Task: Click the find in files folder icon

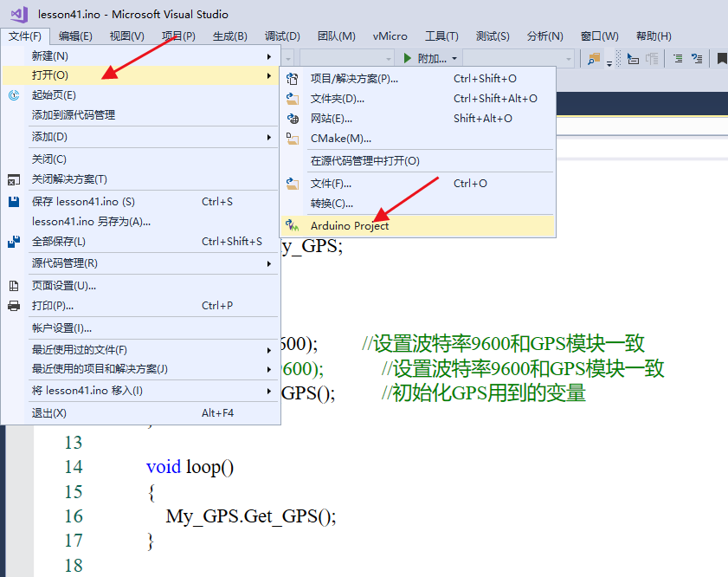Action: (x=594, y=59)
